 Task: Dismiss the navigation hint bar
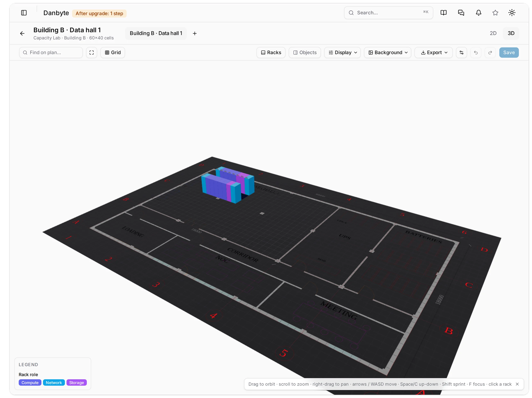[x=517, y=384]
